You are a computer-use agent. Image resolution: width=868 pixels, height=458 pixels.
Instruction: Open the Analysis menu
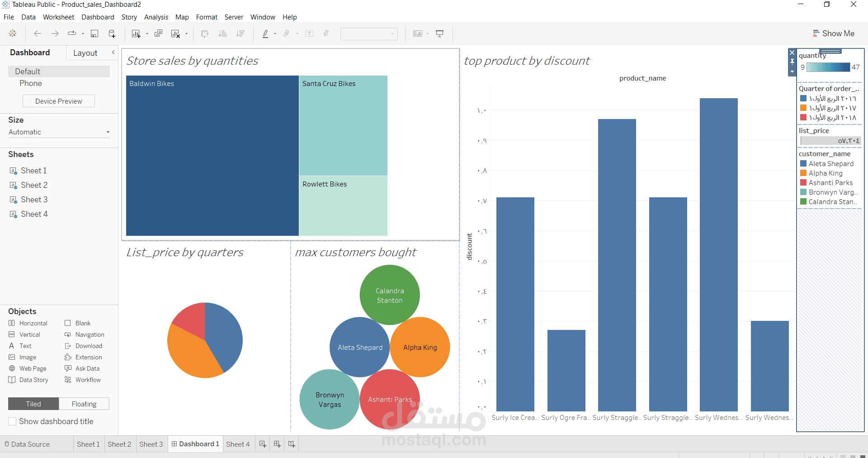click(x=156, y=17)
